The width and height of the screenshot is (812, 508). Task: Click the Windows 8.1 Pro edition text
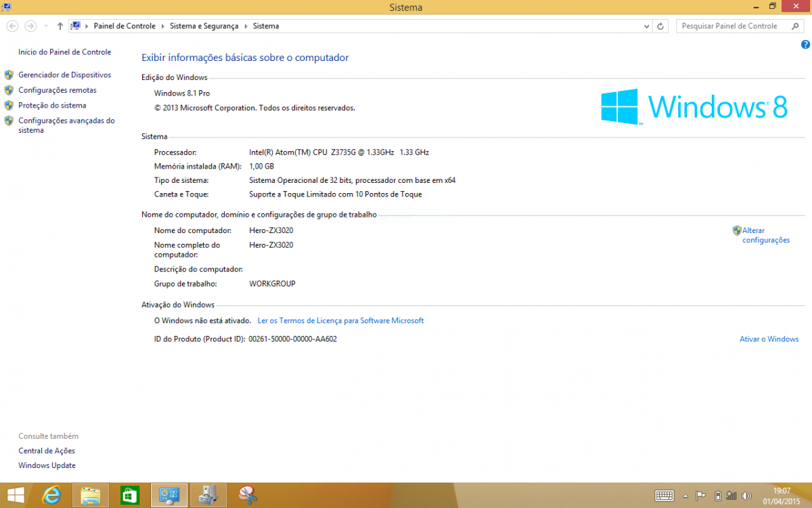(182, 93)
